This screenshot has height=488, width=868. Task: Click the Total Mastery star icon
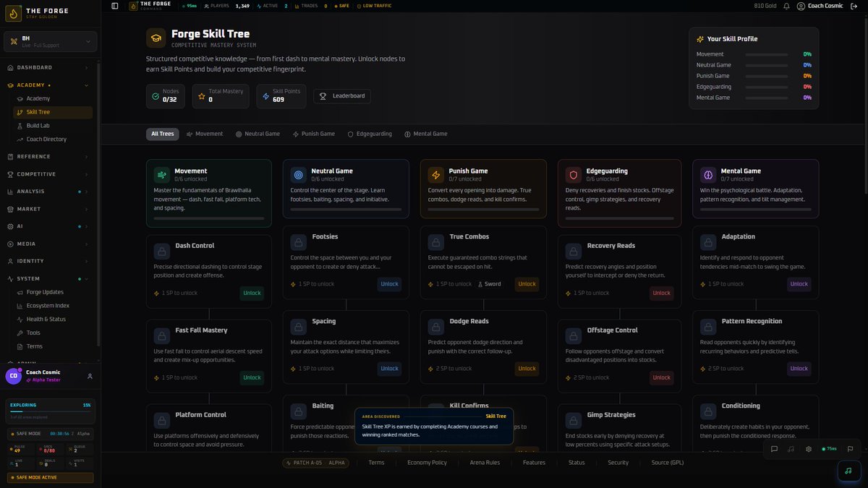(x=202, y=96)
